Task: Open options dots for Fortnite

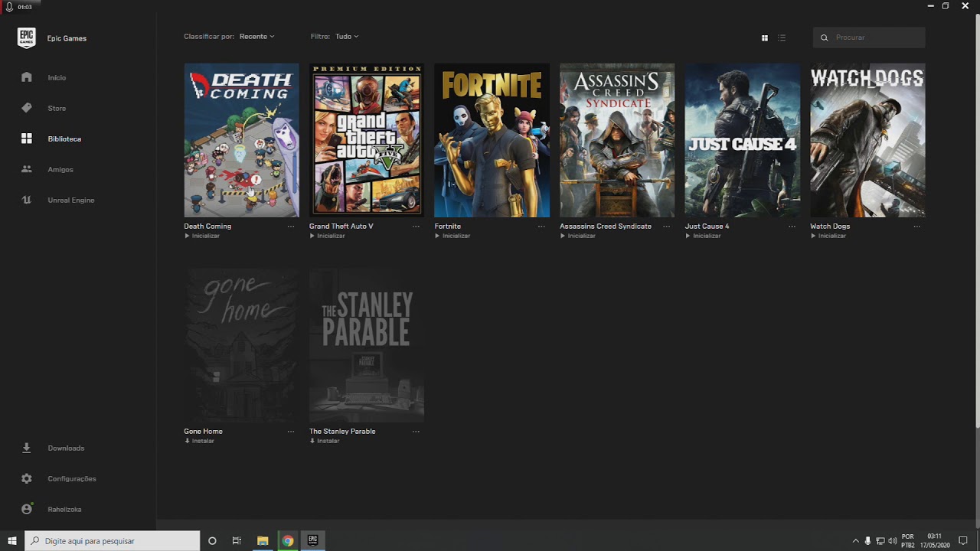Action: pyautogui.click(x=541, y=227)
